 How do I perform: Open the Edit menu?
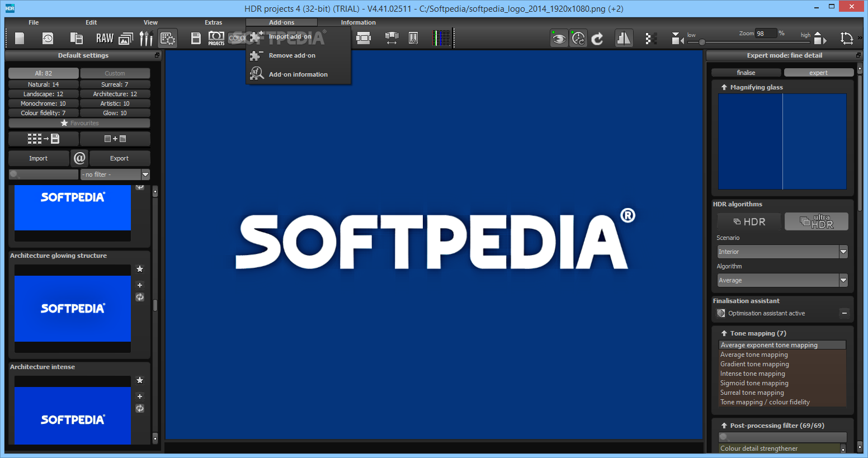pos(91,22)
